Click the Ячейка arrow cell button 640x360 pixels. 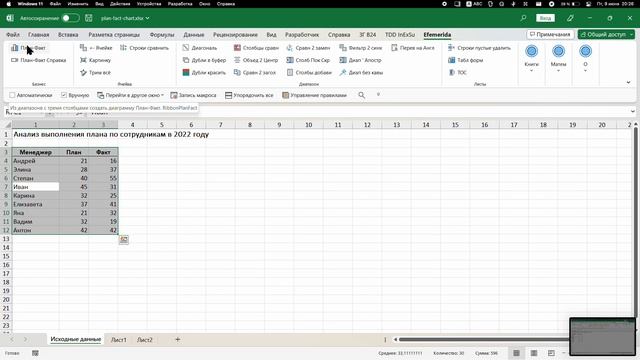(96, 48)
